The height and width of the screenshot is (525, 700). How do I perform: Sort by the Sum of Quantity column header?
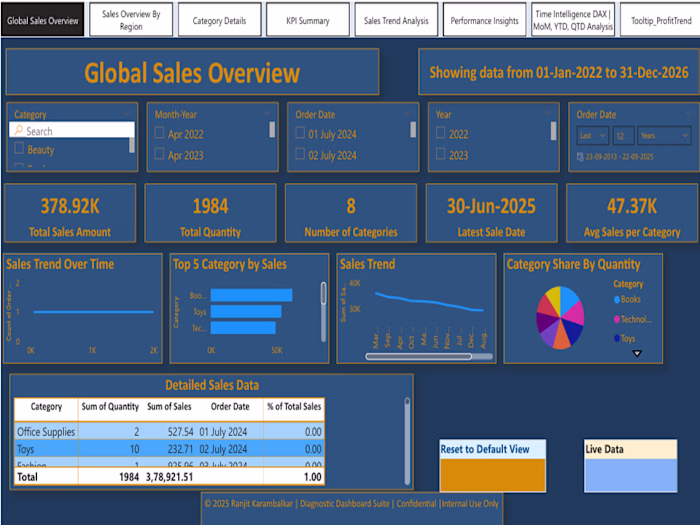tap(110, 407)
